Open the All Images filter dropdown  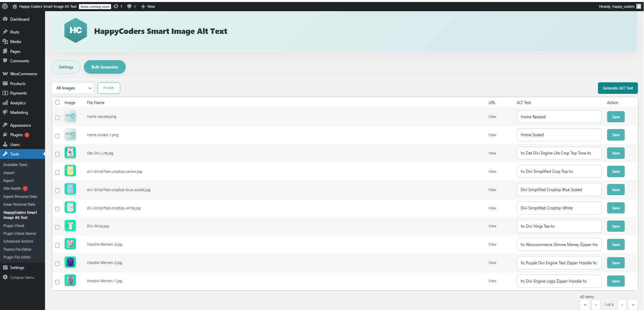(x=72, y=88)
